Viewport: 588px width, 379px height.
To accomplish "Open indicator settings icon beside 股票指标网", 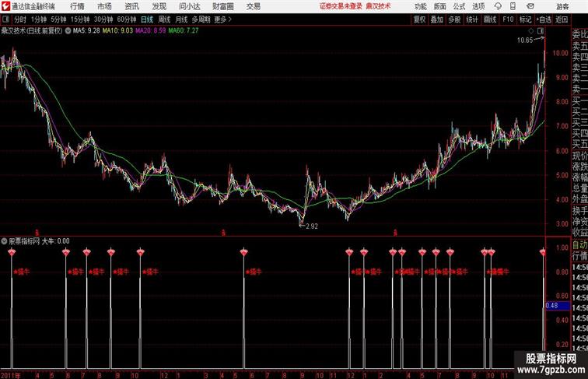I will 4,241.
